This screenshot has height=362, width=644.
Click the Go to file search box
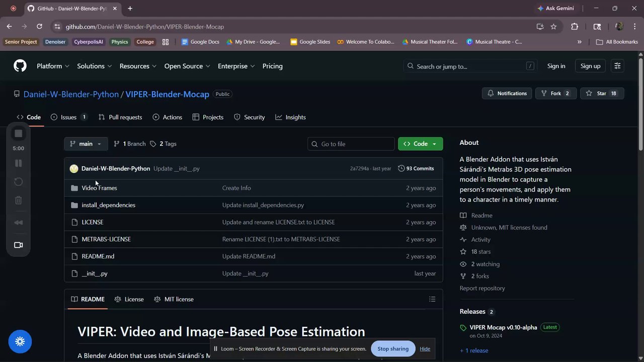point(351,144)
